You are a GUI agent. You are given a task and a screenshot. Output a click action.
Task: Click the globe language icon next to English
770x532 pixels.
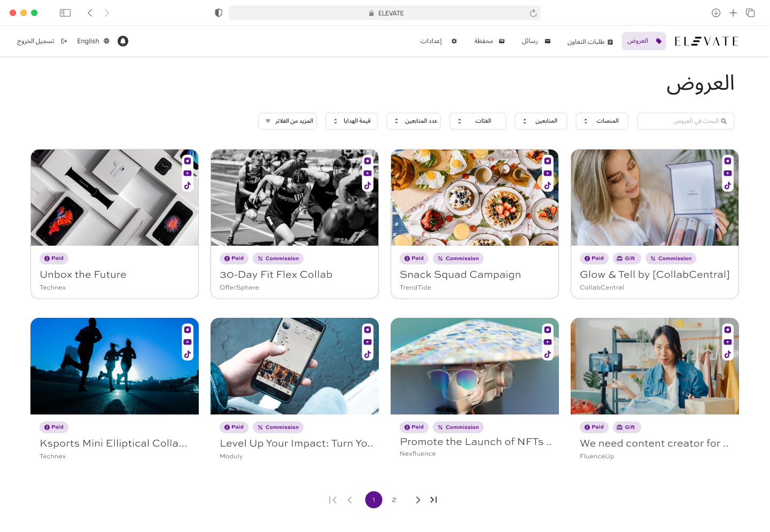click(105, 41)
